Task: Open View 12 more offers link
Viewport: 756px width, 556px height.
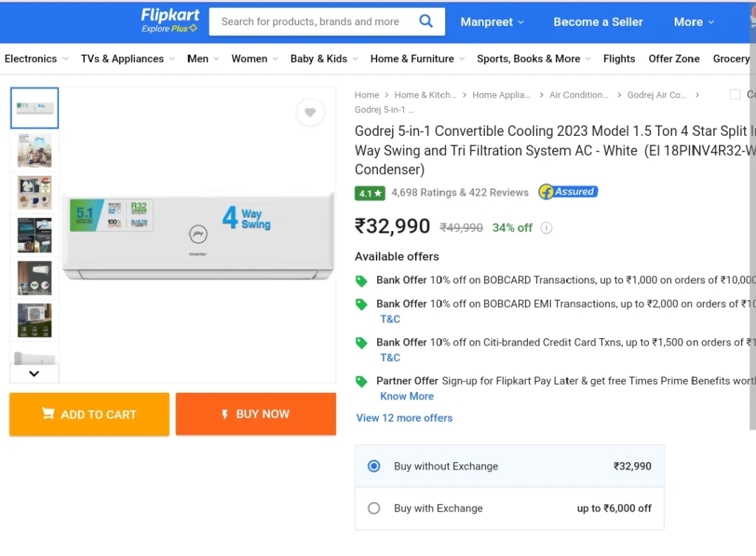Action: pyautogui.click(x=404, y=418)
